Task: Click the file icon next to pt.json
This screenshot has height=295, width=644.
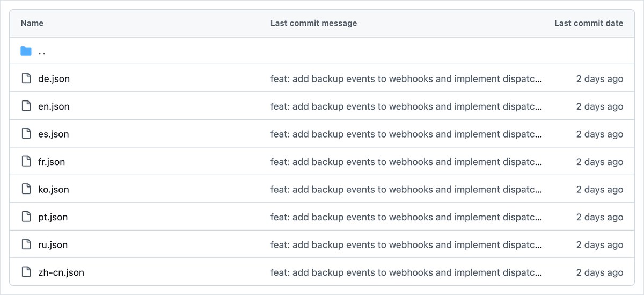Action: 26,217
